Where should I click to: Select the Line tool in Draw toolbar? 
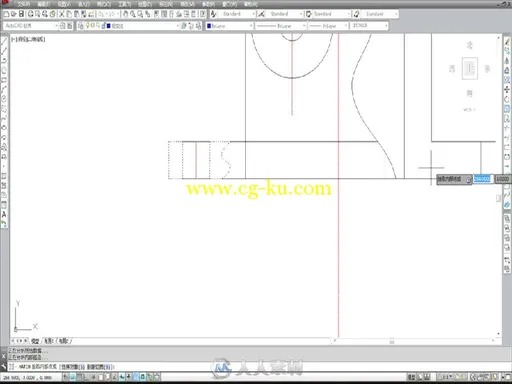4,41
